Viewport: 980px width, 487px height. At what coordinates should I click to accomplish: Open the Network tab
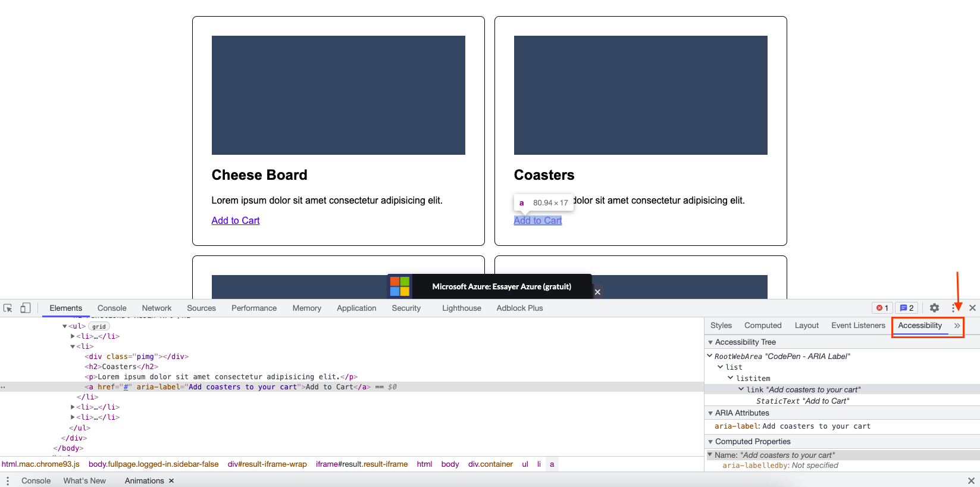(x=156, y=308)
